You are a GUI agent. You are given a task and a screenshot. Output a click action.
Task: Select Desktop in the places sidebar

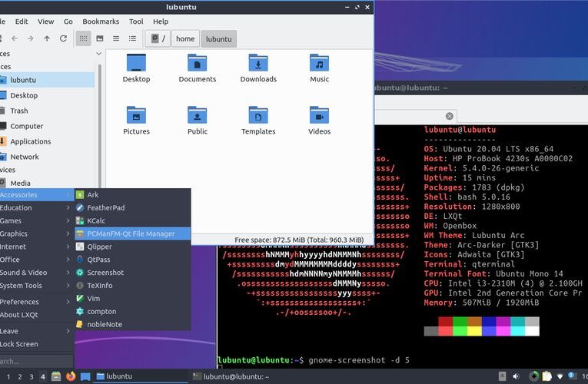point(47,95)
